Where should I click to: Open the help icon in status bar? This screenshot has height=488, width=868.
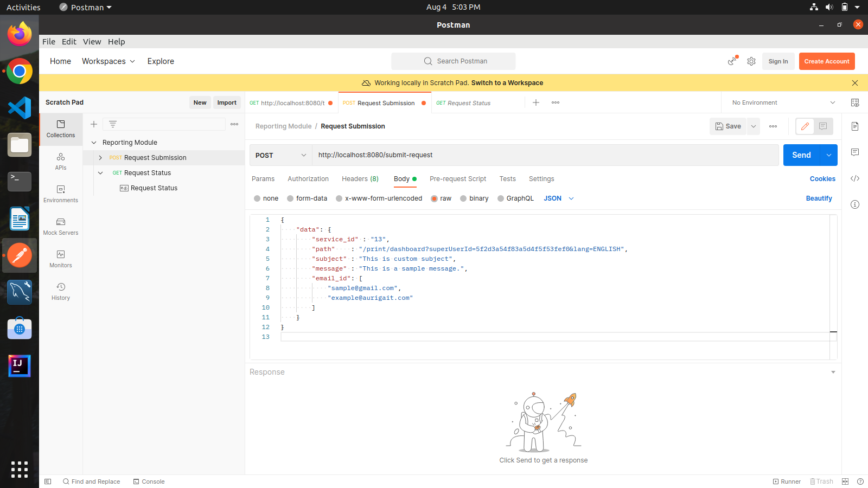[860, 481]
